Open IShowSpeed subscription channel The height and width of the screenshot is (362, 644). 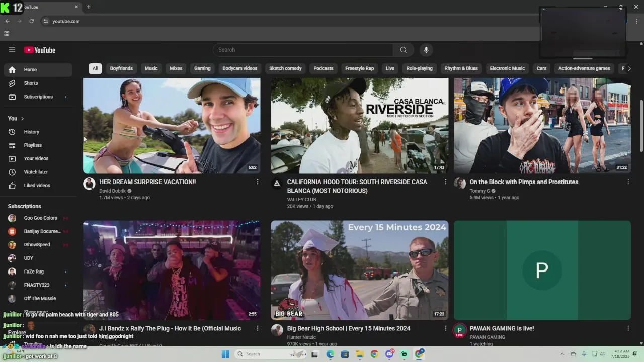tap(38, 245)
